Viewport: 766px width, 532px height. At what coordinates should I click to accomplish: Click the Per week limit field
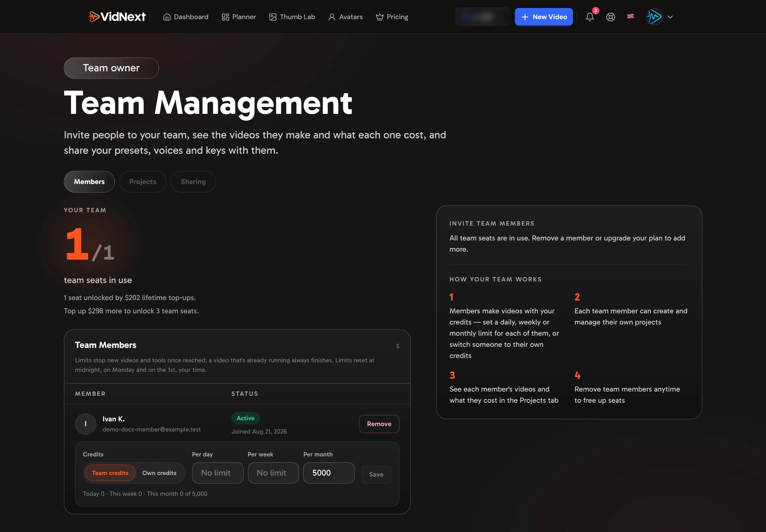[x=273, y=473]
